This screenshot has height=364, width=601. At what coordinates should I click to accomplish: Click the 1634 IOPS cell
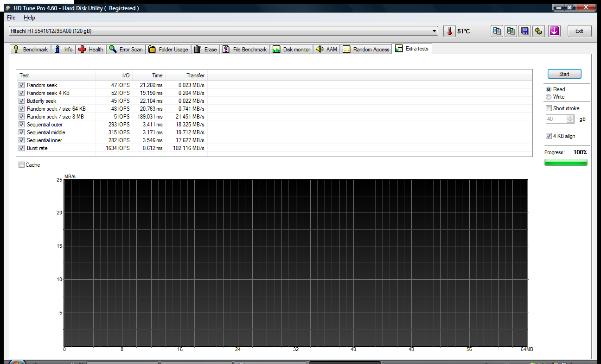(118, 148)
